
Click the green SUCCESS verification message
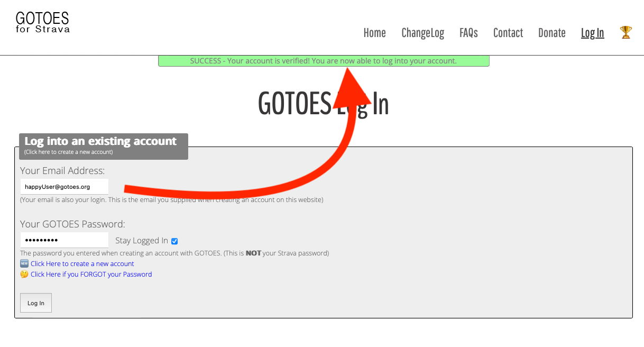(324, 61)
